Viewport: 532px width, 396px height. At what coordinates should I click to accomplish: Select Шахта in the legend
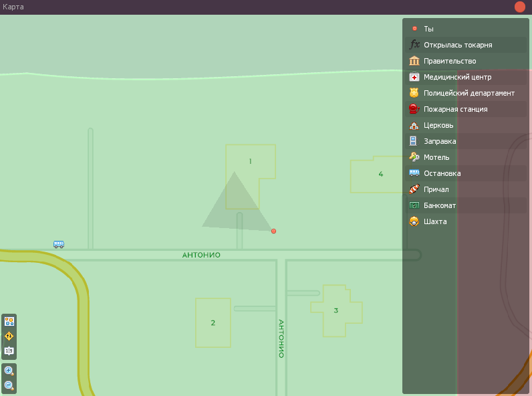coord(465,221)
